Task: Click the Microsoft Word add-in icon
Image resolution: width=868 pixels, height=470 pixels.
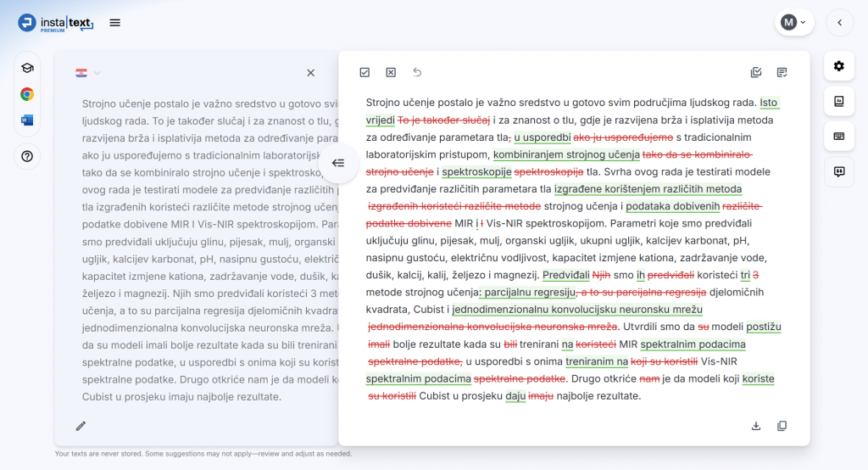Action: [x=27, y=120]
